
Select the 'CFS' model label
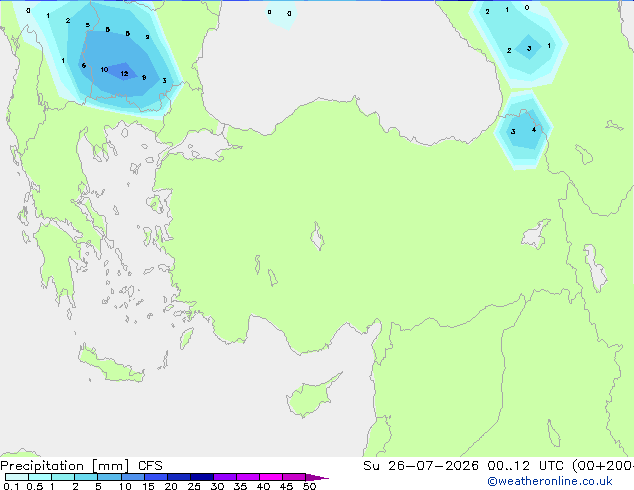coord(150,466)
